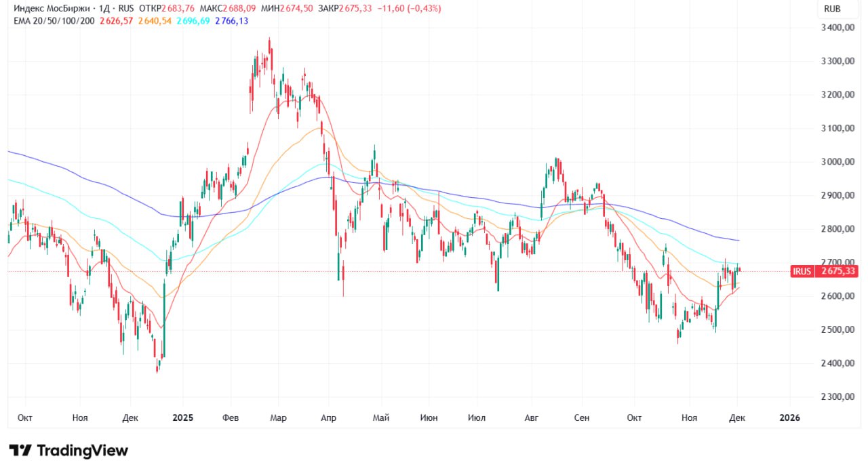This screenshot has height=473, width=868.
Task: Click the −11,60 (−0,43%) change value
Action: pyautogui.click(x=410, y=9)
